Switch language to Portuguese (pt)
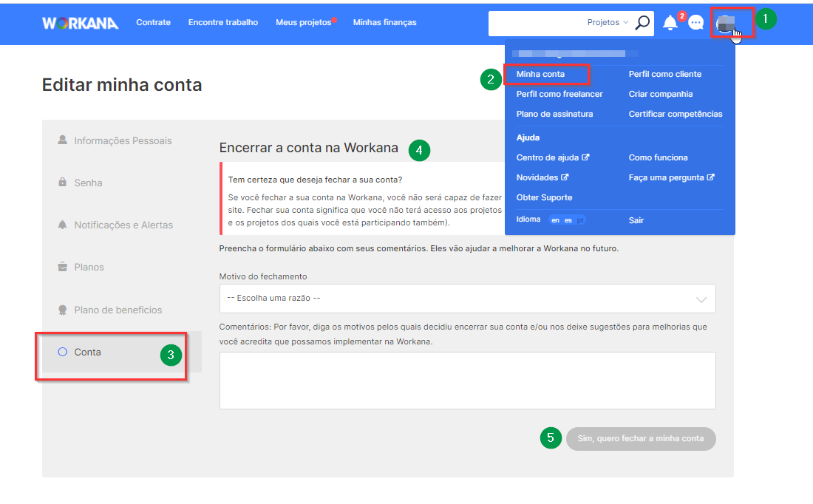Viewport: 813px width, 504px height. tap(580, 220)
